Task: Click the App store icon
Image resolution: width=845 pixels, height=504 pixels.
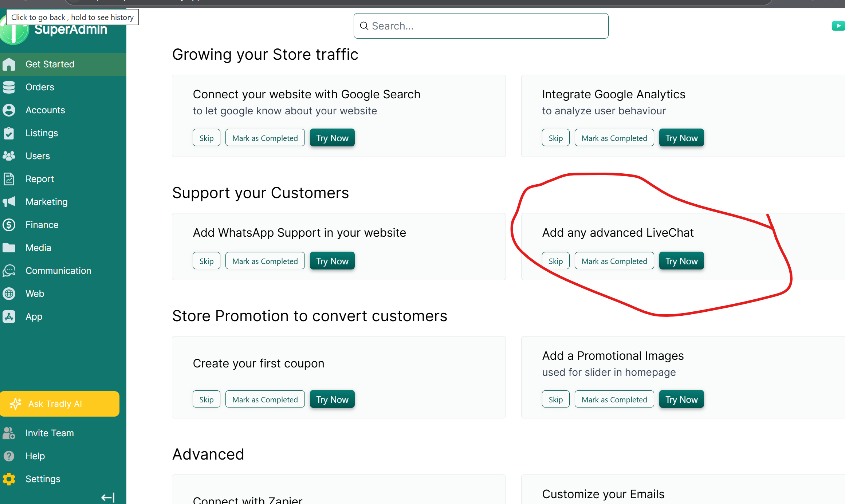Action: pyautogui.click(x=9, y=316)
